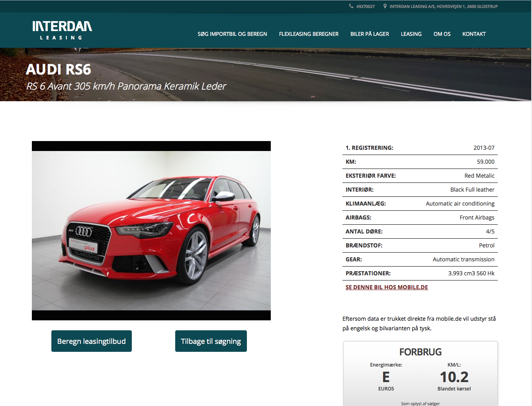Navigate to Kontakt page
This screenshot has width=532, height=406.
(x=474, y=34)
